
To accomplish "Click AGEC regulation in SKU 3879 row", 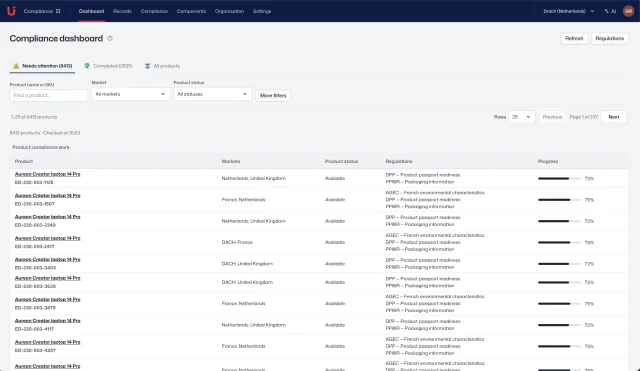I will pos(435,296).
